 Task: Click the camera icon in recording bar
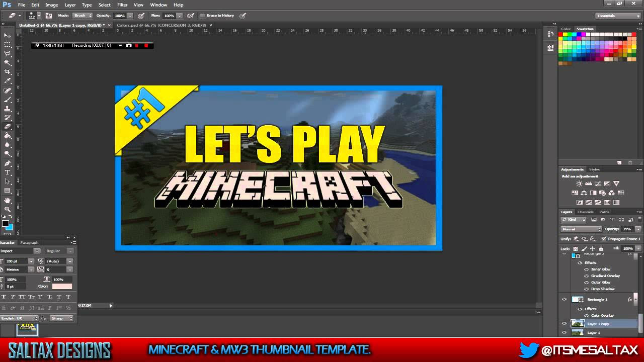[129, 45]
